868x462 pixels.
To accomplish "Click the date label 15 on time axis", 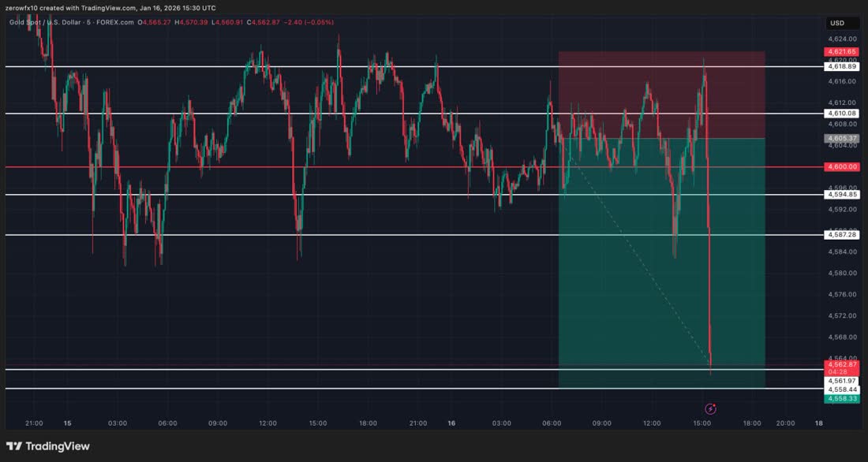I will click(x=67, y=423).
